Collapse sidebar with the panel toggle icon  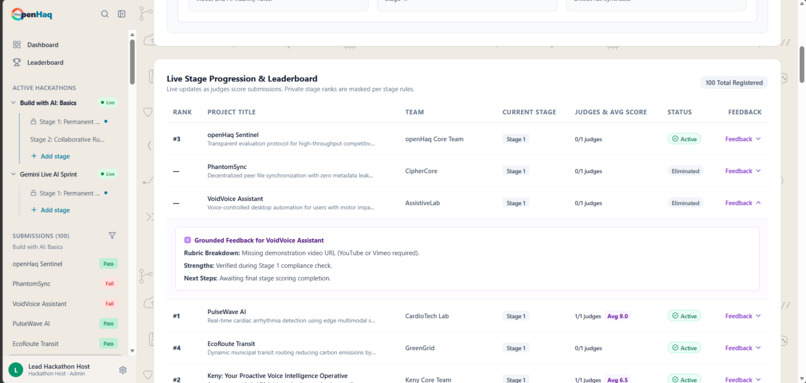tap(122, 14)
